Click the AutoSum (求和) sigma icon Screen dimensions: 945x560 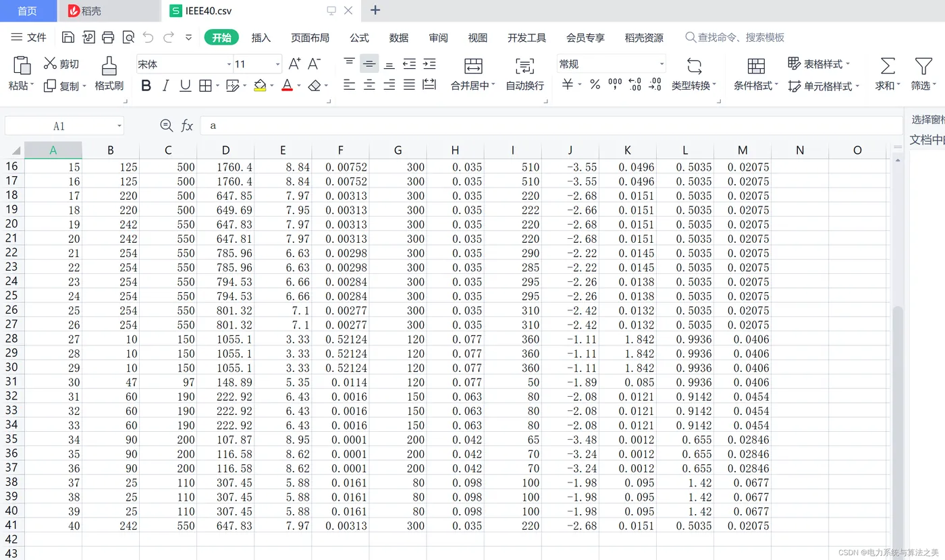tap(888, 65)
